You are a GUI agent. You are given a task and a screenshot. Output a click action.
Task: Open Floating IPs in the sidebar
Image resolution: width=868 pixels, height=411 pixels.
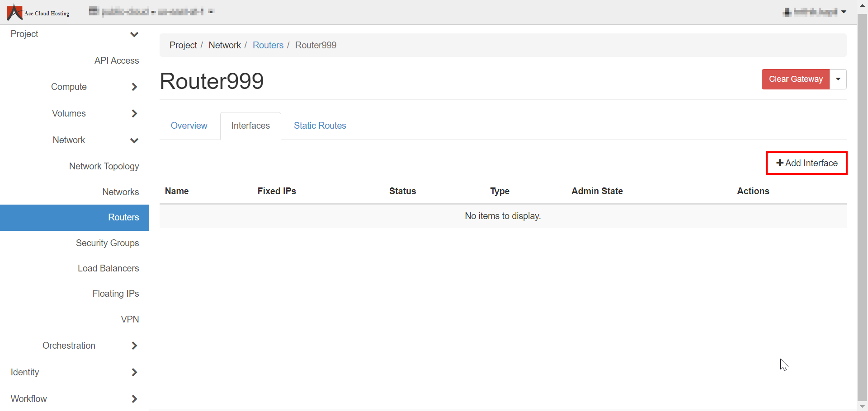(116, 294)
